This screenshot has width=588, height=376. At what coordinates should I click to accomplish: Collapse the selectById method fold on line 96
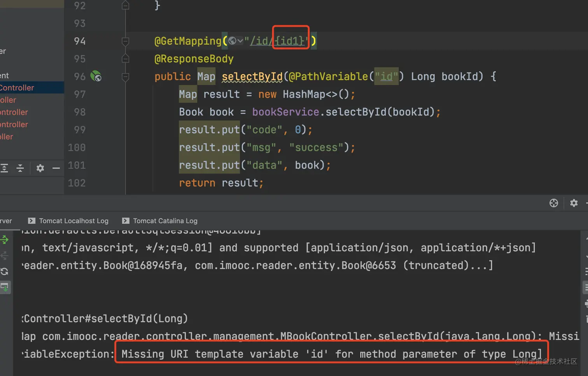(x=125, y=76)
